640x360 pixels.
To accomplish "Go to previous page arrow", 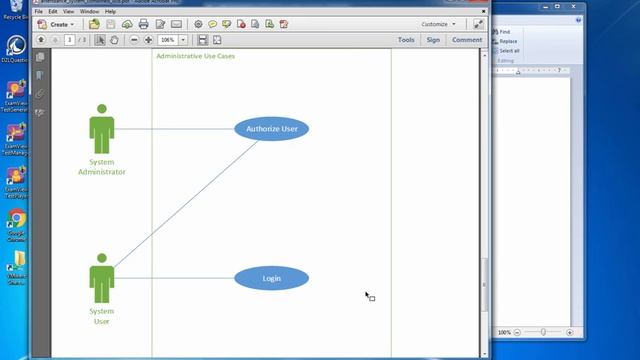I will click(x=41, y=40).
